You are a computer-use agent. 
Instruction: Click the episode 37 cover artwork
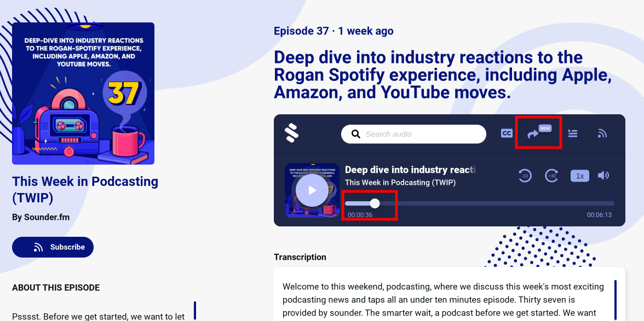pyautogui.click(x=83, y=94)
